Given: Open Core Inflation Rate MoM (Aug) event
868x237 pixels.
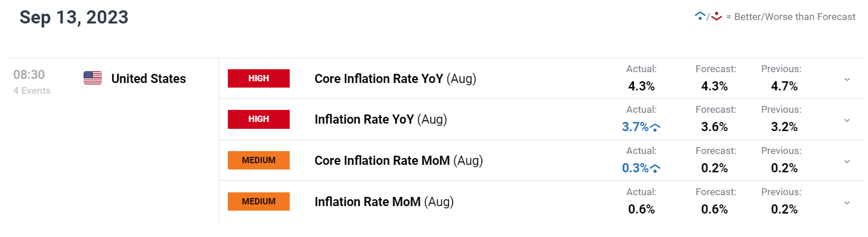Looking at the screenshot, I should [399, 161].
